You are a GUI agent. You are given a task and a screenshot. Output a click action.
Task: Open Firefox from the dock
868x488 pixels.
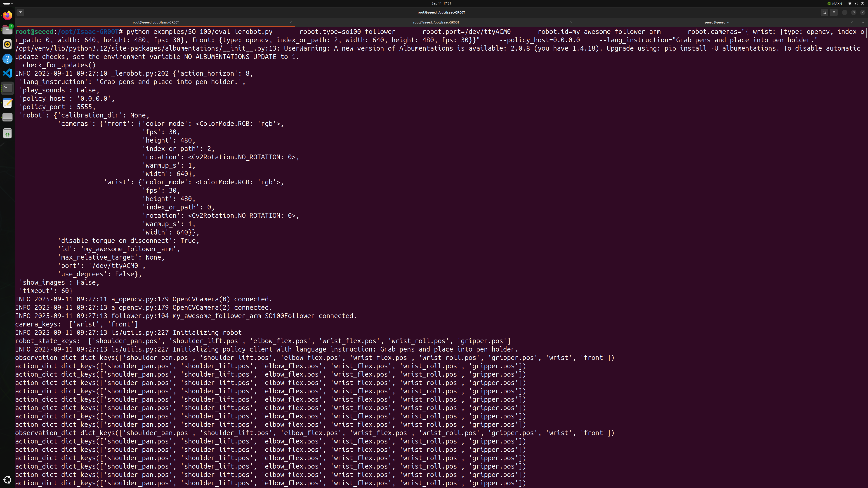click(x=7, y=16)
